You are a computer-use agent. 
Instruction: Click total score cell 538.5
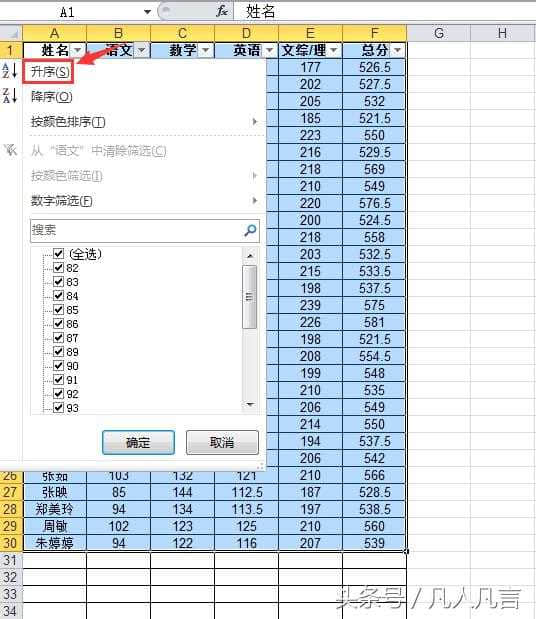tap(374, 509)
